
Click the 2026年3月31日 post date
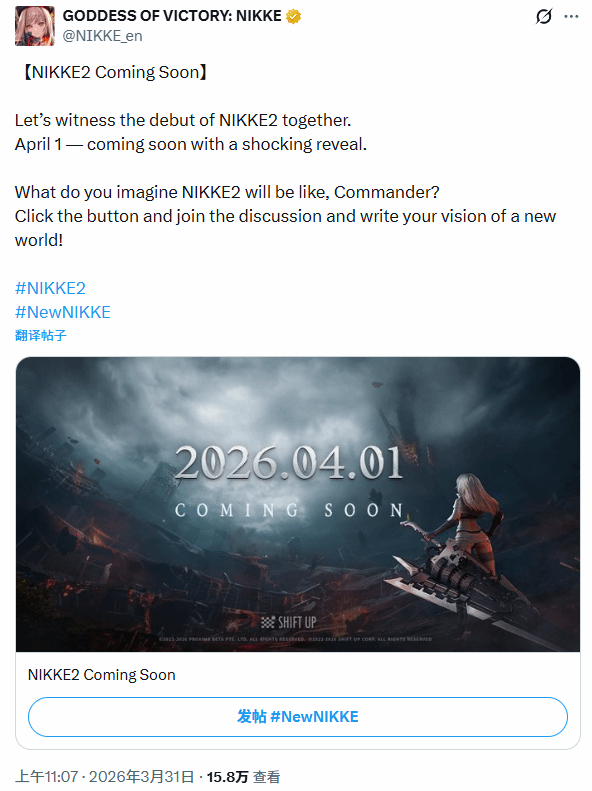[x=142, y=777]
